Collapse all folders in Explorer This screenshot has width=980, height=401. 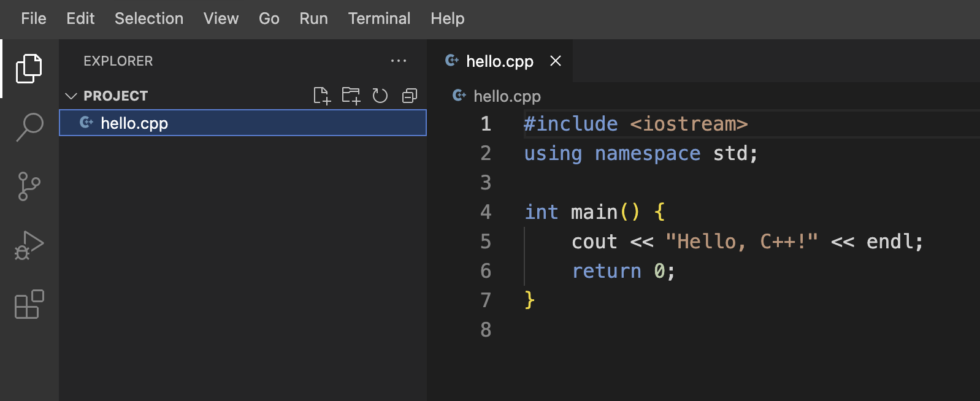pos(409,96)
